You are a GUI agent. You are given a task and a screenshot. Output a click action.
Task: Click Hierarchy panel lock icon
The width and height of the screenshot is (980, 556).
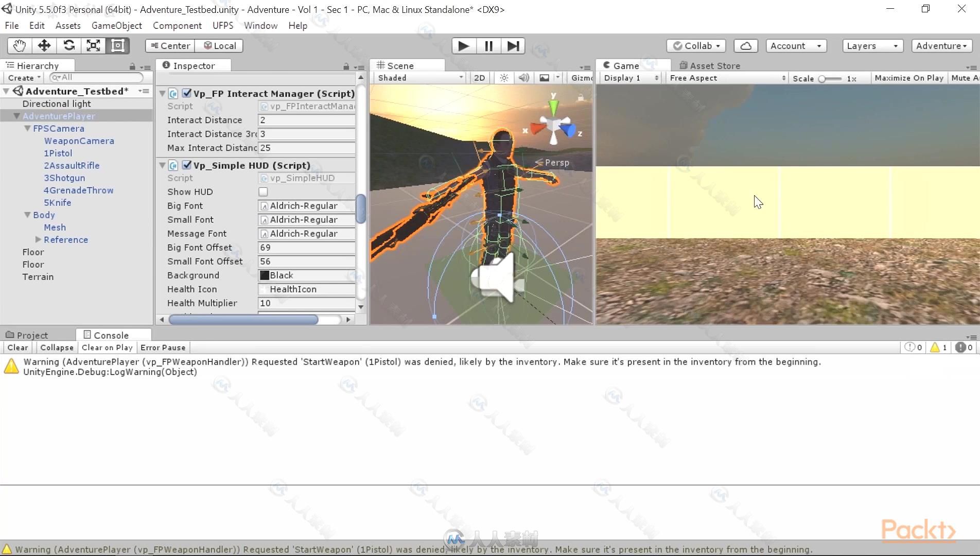(132, 66)
